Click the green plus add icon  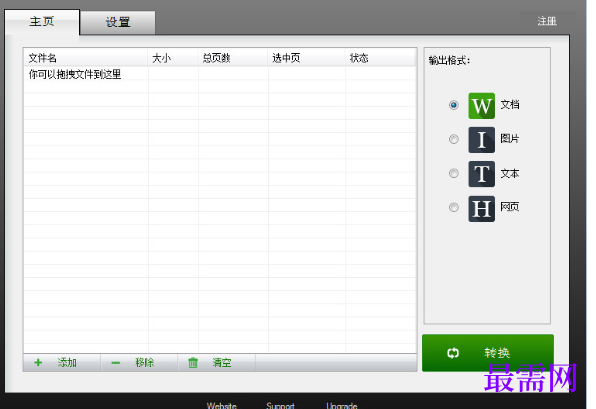38,363
